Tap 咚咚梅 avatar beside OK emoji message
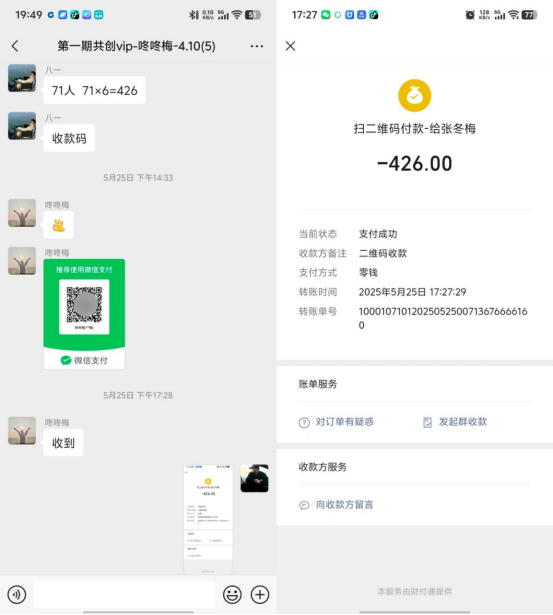 [22, 213]
